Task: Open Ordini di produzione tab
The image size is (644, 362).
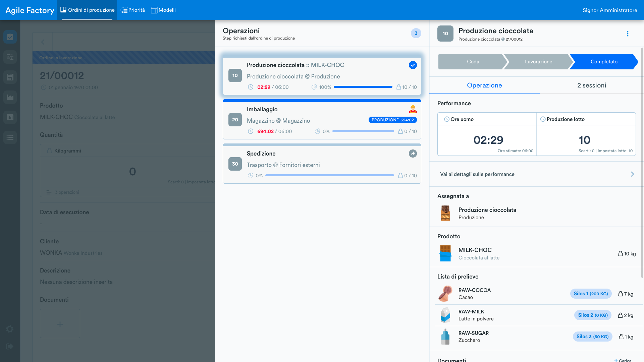Action: pos(87,10)
